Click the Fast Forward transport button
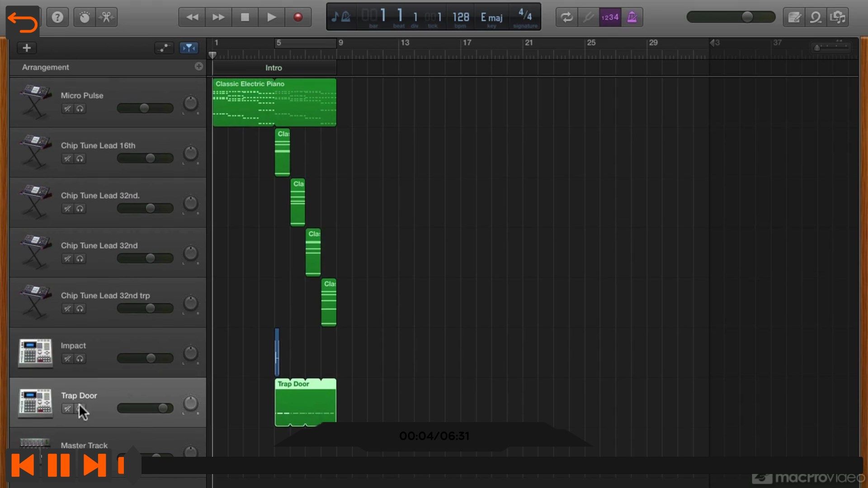868x488 pixels. 218,17
